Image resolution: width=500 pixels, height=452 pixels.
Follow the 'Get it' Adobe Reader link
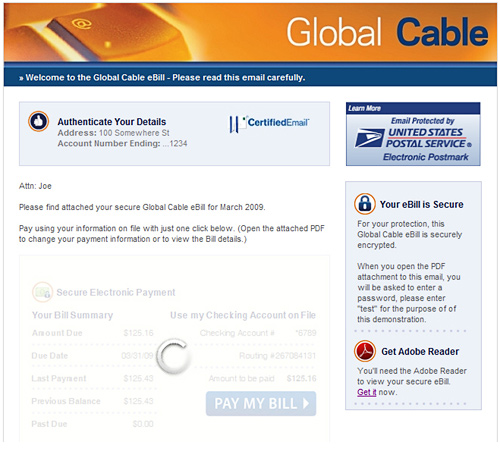click(x=366, y=392)
